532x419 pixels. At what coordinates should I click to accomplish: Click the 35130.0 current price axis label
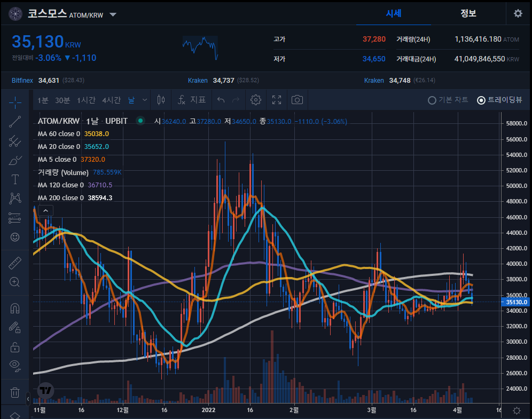[516, 302]
